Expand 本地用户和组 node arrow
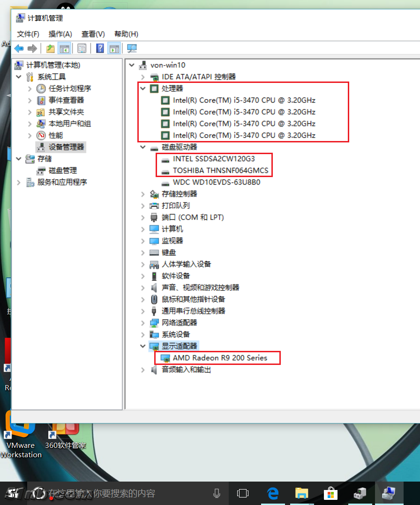The image size is (420, 505). pos(30,124)
